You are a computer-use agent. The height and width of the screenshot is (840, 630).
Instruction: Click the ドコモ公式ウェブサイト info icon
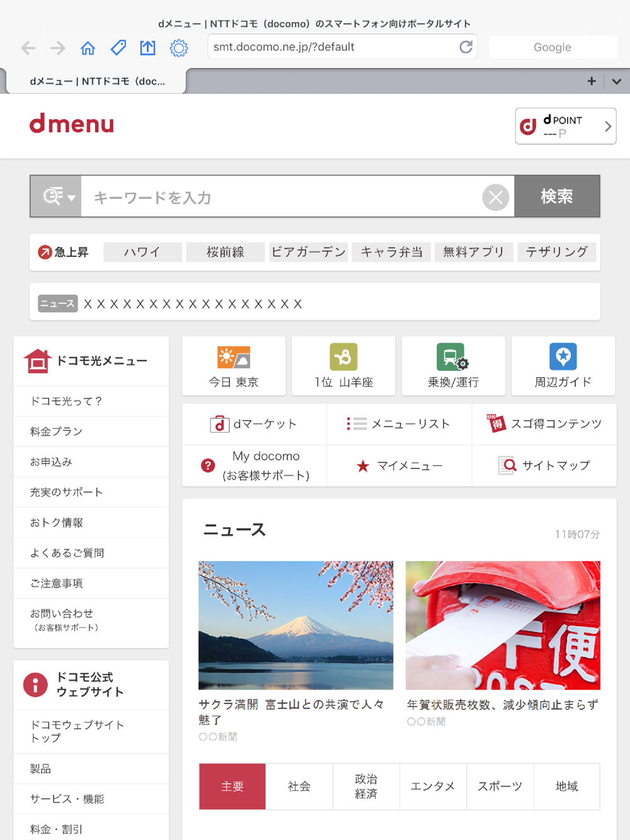tap(35, 684)
